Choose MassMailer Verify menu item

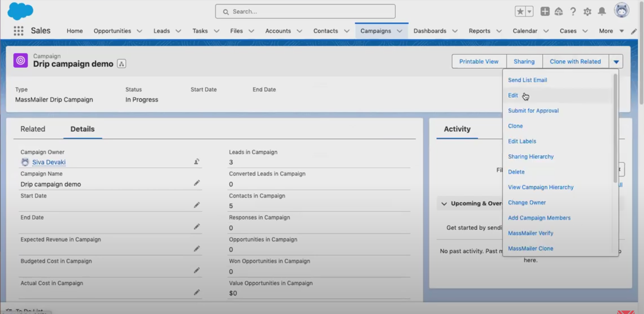tap(530, 233)
